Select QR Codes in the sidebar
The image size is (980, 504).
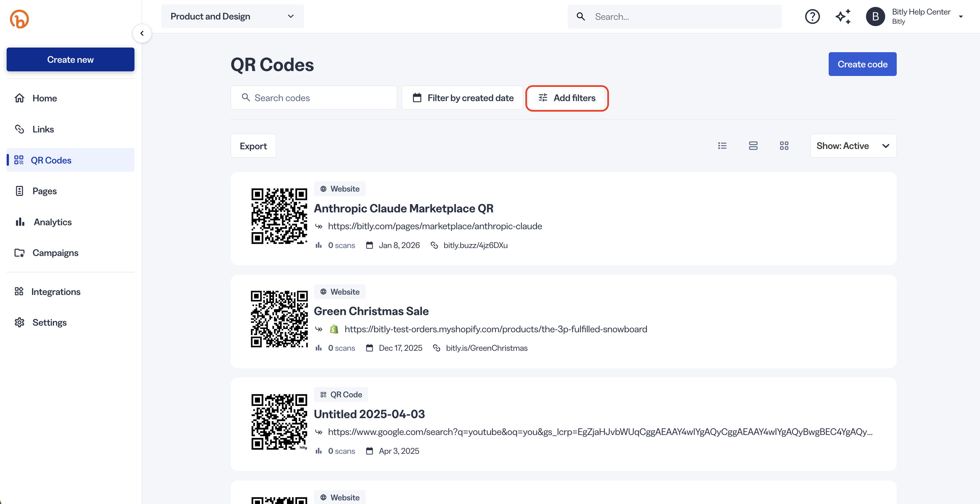pyautogui.click(x=70, y=160)
